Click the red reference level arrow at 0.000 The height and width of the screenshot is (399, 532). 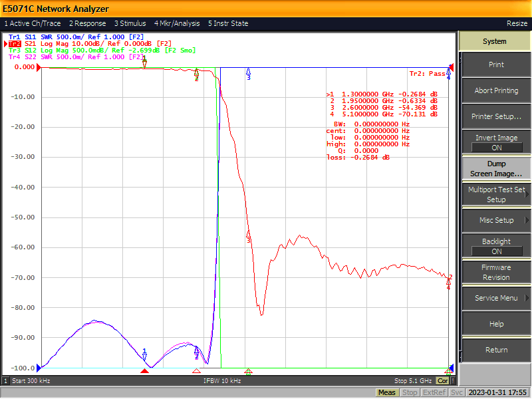[x=39, y=67]
